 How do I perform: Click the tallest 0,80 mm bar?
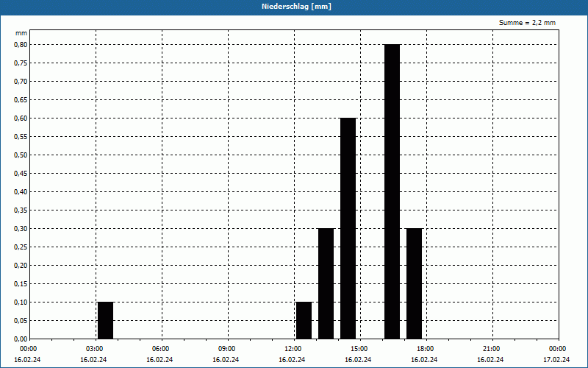point(392,191)
